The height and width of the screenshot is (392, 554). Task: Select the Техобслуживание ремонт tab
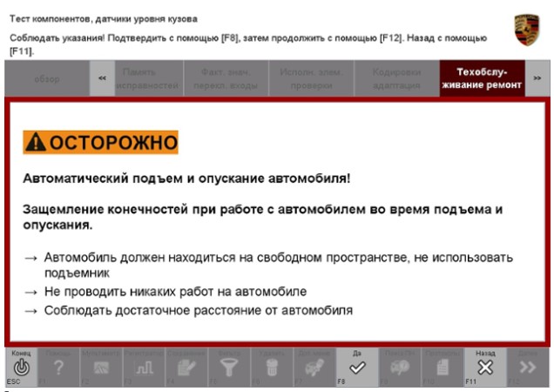pyautogui.click(x=482, y=78)
